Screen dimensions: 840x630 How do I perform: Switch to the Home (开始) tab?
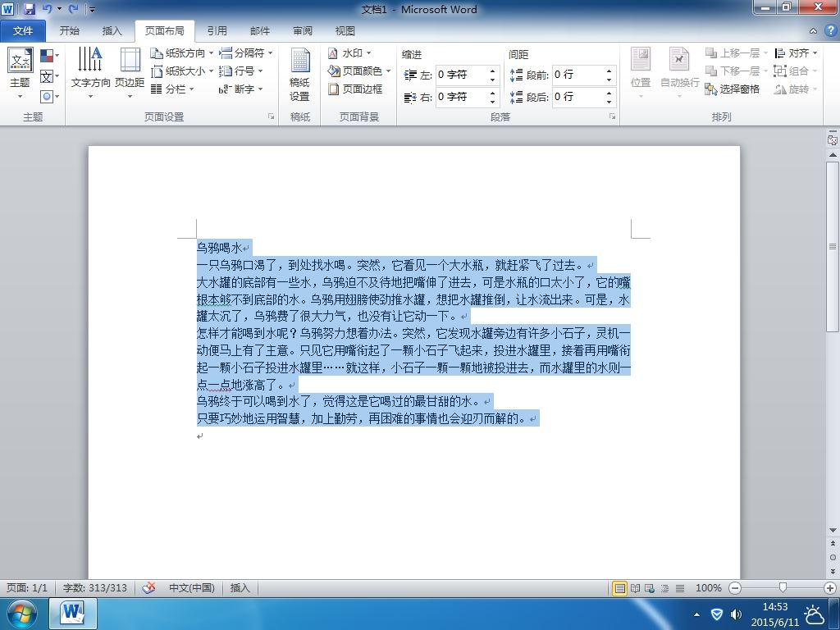69,31
